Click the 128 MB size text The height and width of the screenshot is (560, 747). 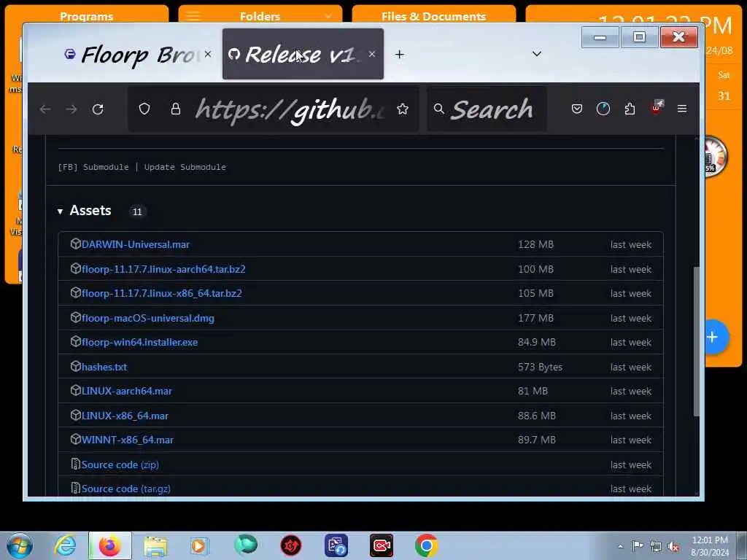click(x=535, y=244)
